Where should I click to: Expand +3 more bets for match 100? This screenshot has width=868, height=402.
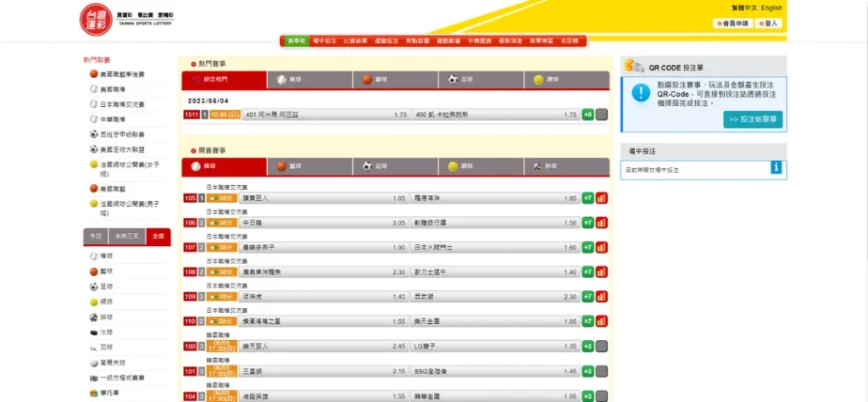(x=587, y=346)
